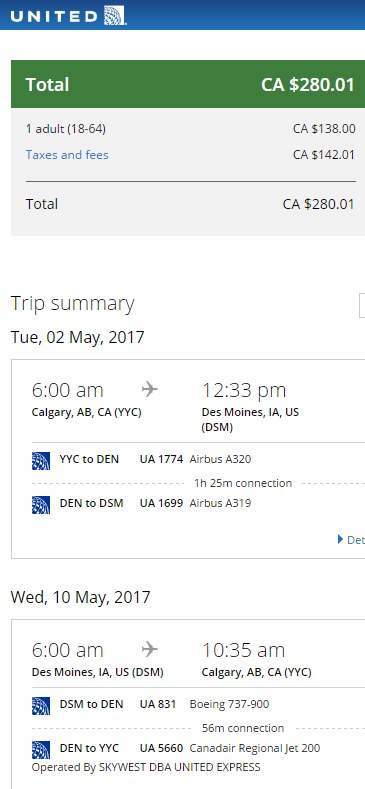Image resolution: width=365 pixels, height=789 pixels.
Task: Click the UNITED wordmark in header
Action: 54,17
